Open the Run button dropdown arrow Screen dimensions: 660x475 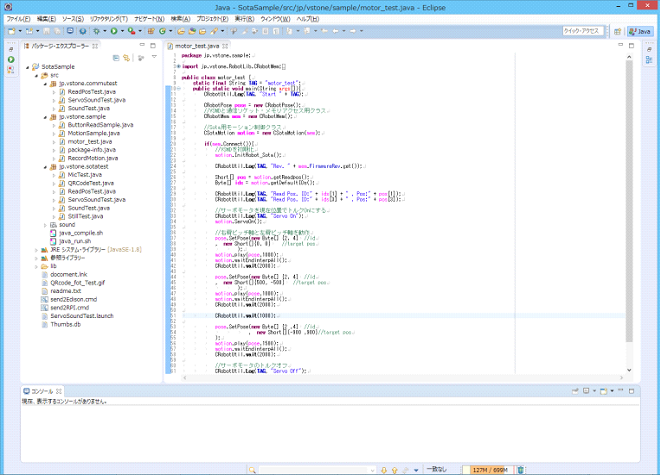click(x=124, y=31)
